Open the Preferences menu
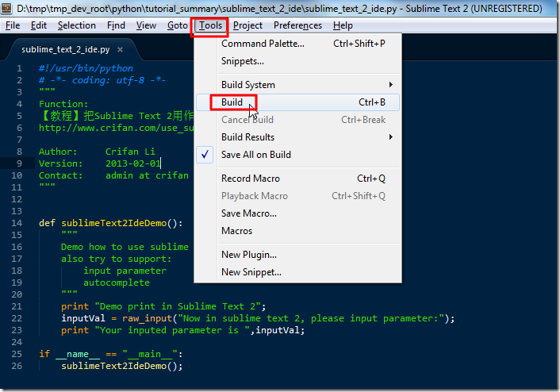 point(298,25)
